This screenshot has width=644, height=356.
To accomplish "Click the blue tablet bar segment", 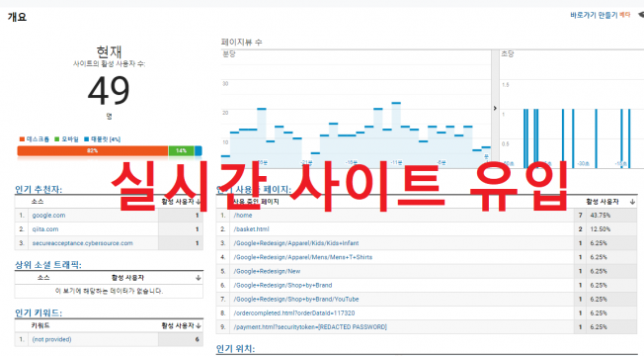I will (198, 151).
